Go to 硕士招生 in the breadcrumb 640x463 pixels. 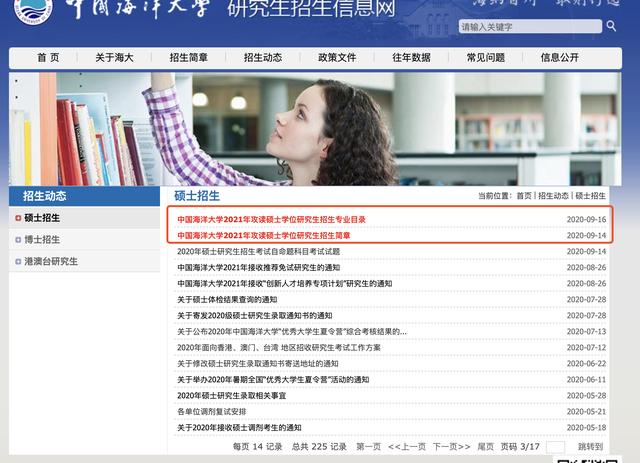[x=590, y=196]
